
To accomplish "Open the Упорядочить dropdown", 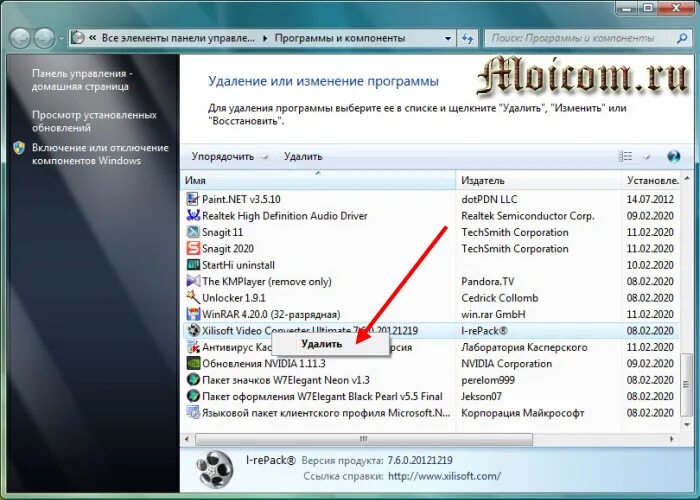I will tap(229, 157).
